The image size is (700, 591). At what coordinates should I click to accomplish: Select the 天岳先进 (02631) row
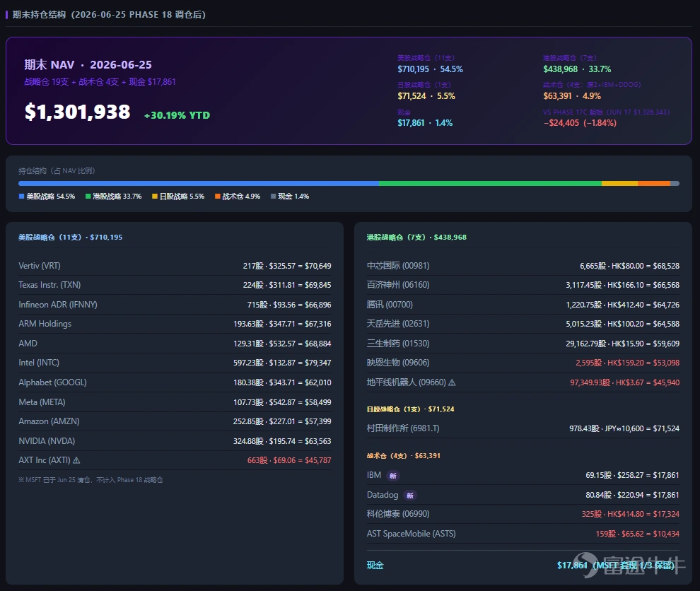[x=523, y=324]
